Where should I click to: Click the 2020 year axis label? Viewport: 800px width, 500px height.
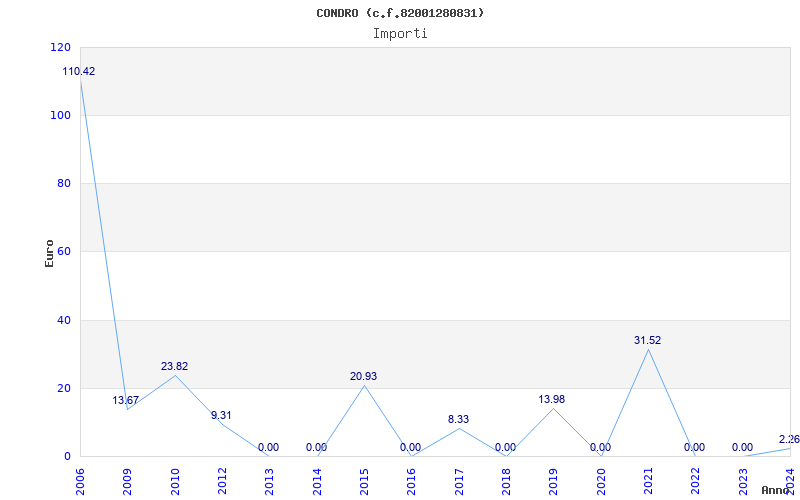(x=601, y=482)
